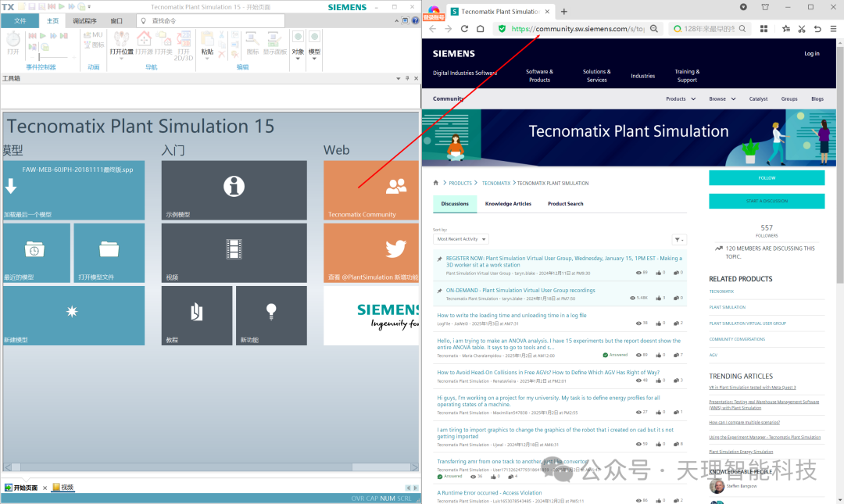This screenshot has width=844, height=504.
Task: Expand the 打开位置 dropdown arrow
Action: coord(121,59)
